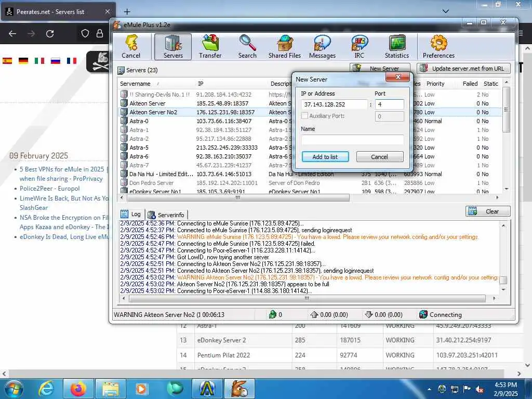
Task: Click the Astra-1 server icon
Action: tap(124, 129)
